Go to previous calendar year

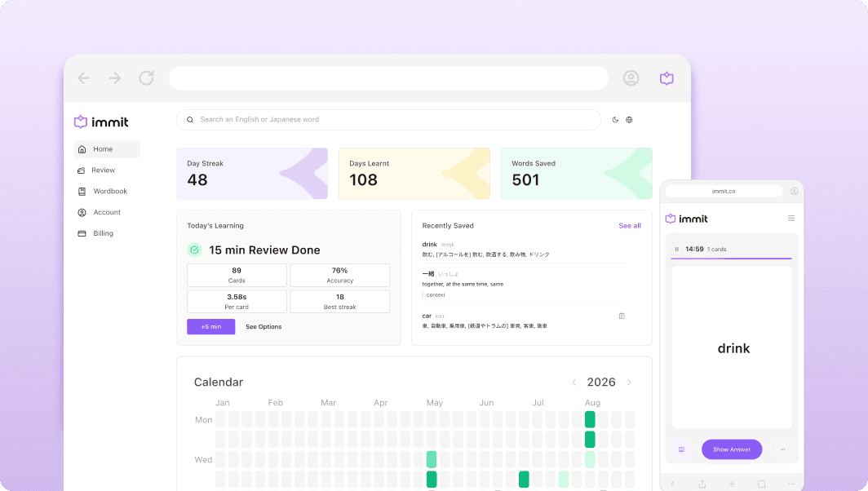(574, 383)
